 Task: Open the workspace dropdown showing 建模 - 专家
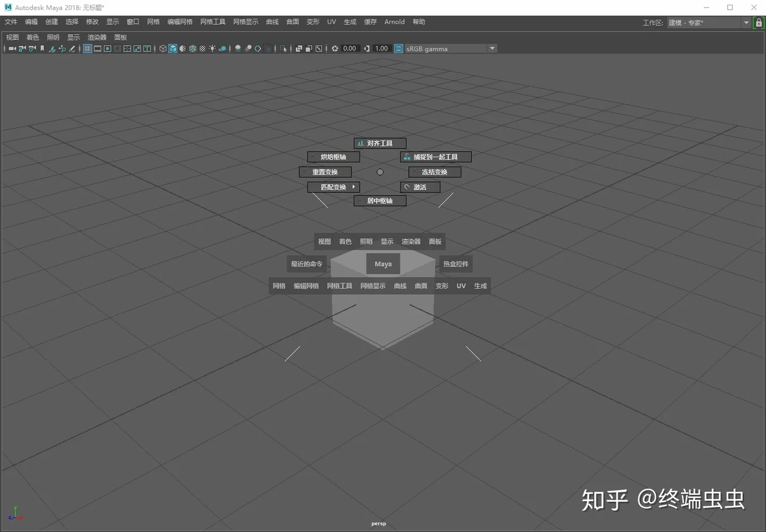pos(709,22)
